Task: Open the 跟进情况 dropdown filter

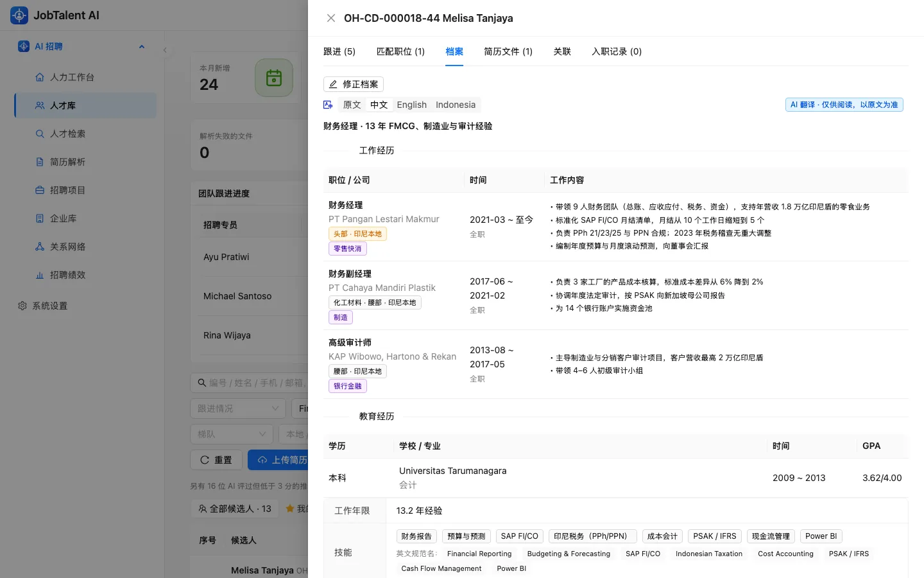Action: [x=238, y=408]
